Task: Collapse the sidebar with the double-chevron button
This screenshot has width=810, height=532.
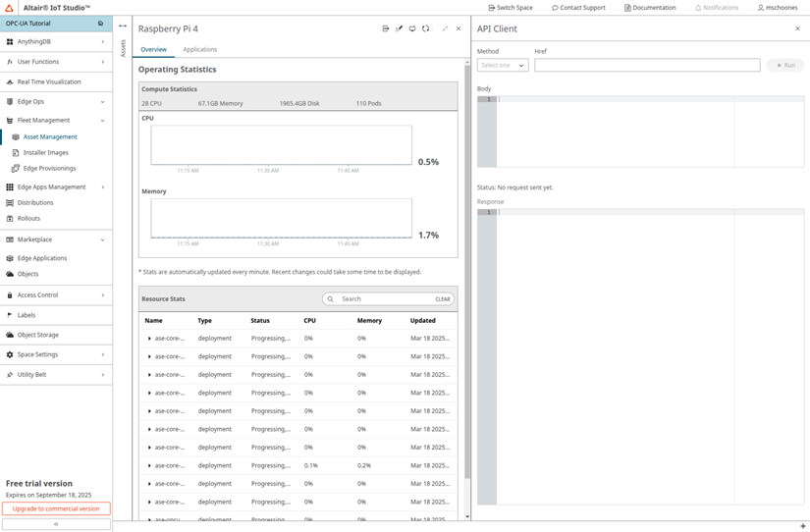Action: click(x=56, y=524)
